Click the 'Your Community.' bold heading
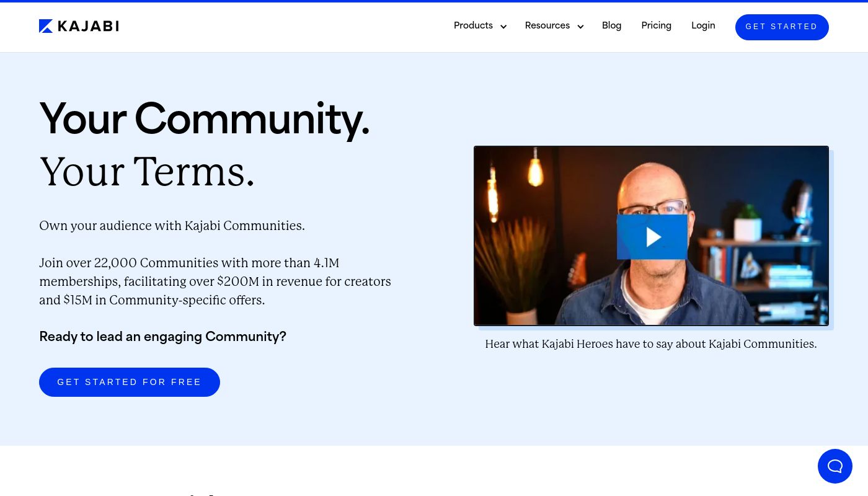The image size is (868, 496). (205, 119)
